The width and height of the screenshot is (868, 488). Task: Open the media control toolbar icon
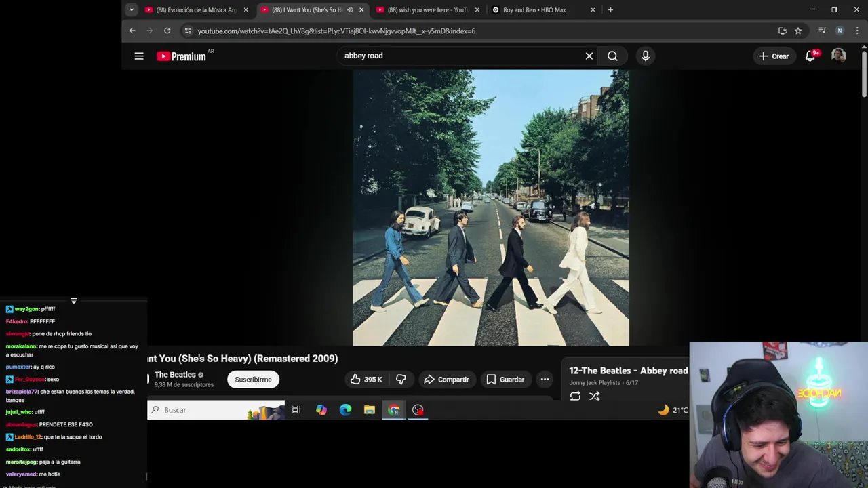(822, 30)
